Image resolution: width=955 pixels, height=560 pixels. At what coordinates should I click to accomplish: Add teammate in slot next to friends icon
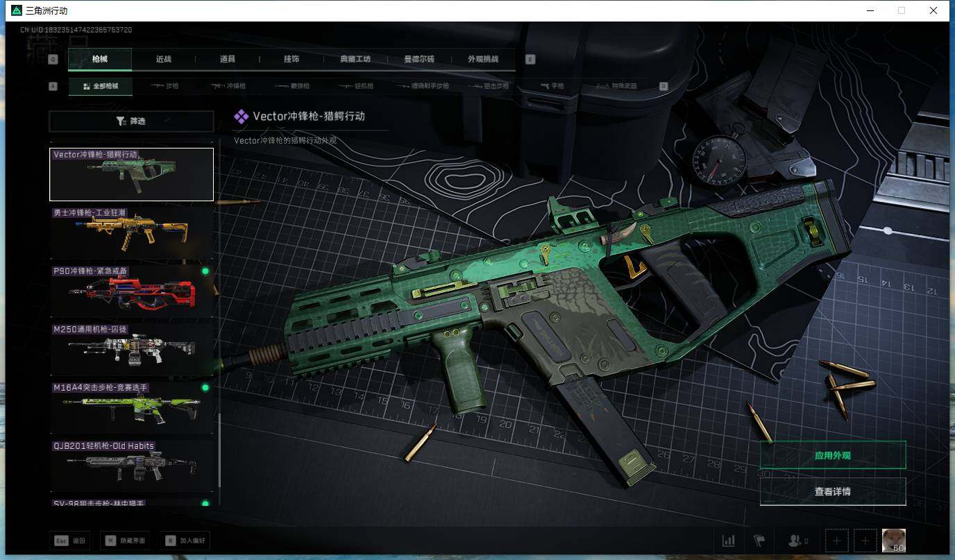pyautogui.click(x=837, y=541)
